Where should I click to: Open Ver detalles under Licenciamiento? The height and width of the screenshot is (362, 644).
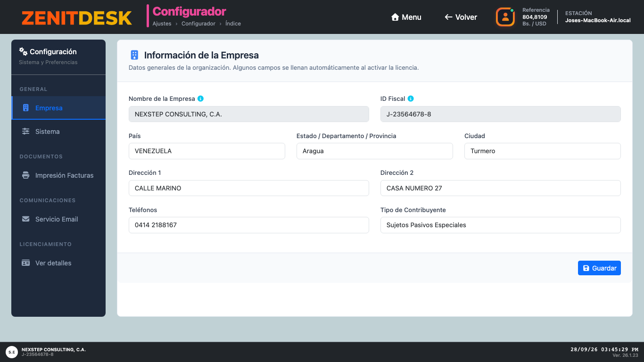[x=58, y=263]
